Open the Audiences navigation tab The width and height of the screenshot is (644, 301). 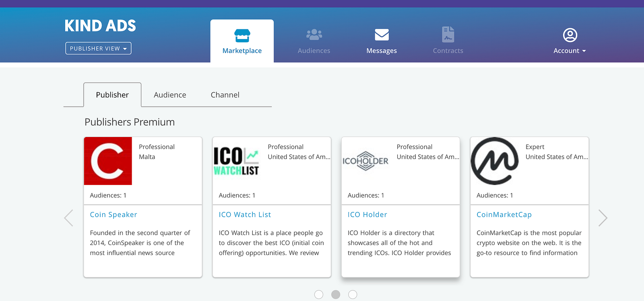pos(314,41)
